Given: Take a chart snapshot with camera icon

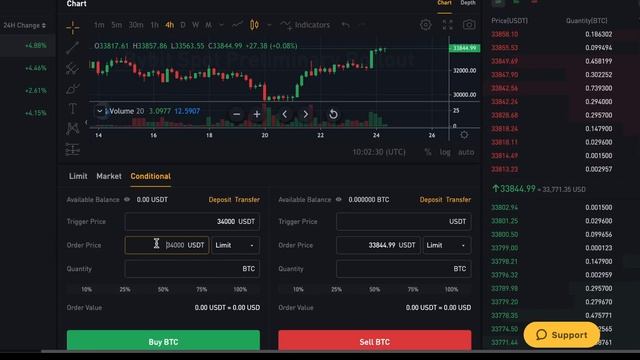Looking at the screenshot, I should (469, 25).
